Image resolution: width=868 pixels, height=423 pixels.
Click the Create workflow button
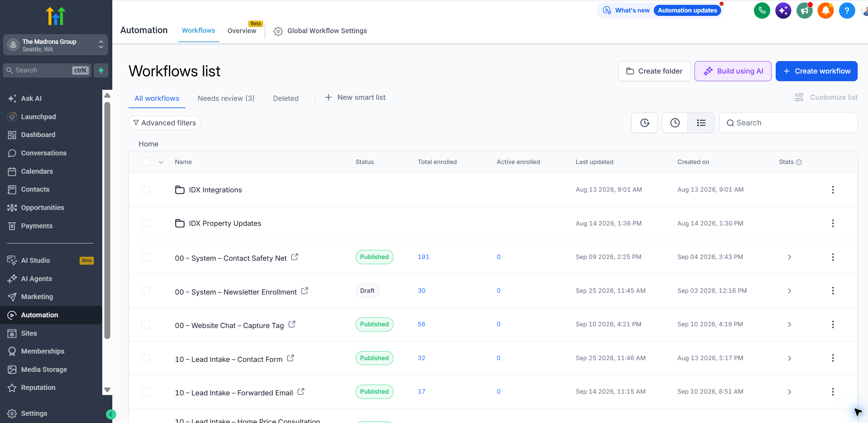[x=817, y=71]
